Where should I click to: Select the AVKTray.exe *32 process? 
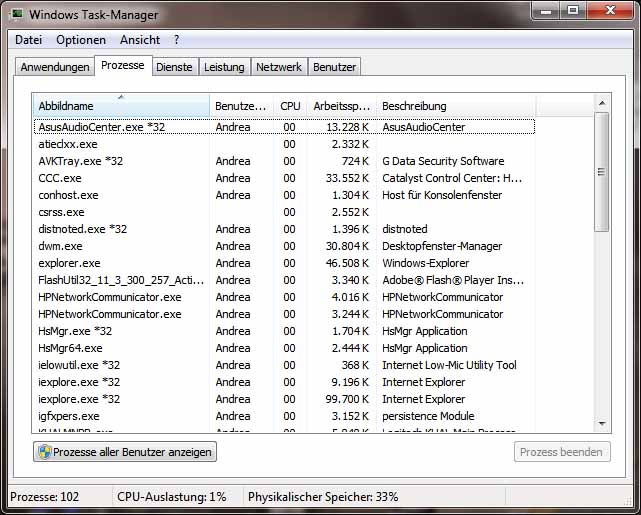pos(284,161)
